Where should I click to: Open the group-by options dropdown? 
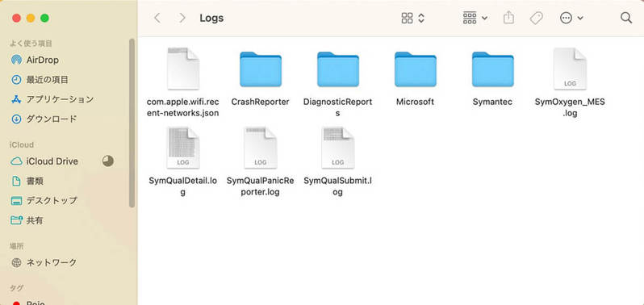[x=475, y=18]
